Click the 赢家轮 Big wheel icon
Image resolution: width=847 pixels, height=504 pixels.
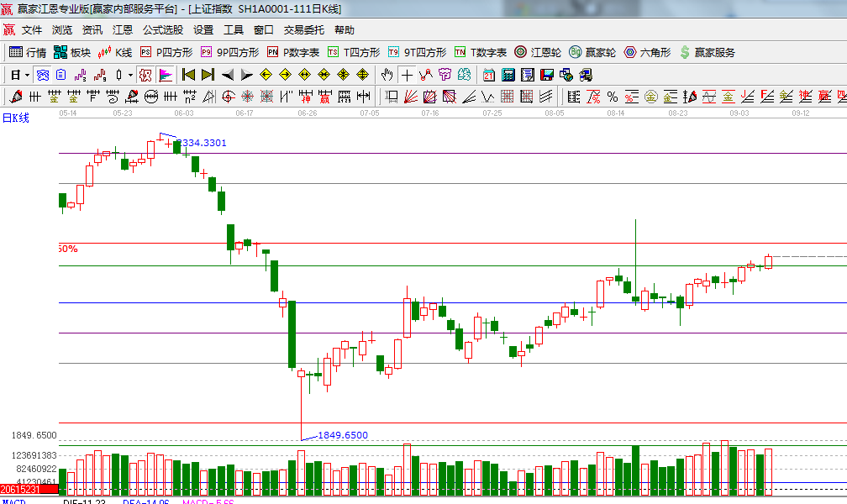coord(592,52)
